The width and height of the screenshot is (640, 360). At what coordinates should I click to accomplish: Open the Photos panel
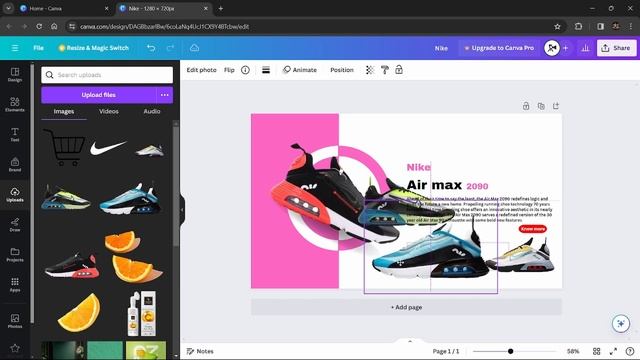(15, 321)
